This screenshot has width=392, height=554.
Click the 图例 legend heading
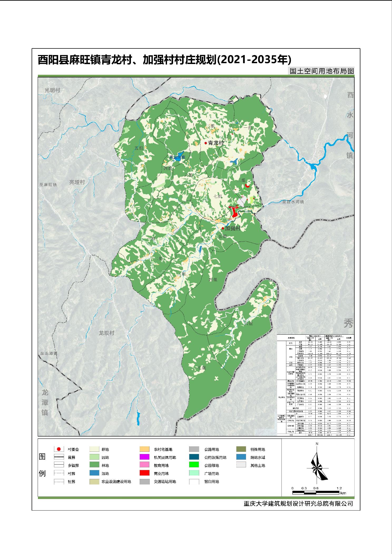click(42, 465)
